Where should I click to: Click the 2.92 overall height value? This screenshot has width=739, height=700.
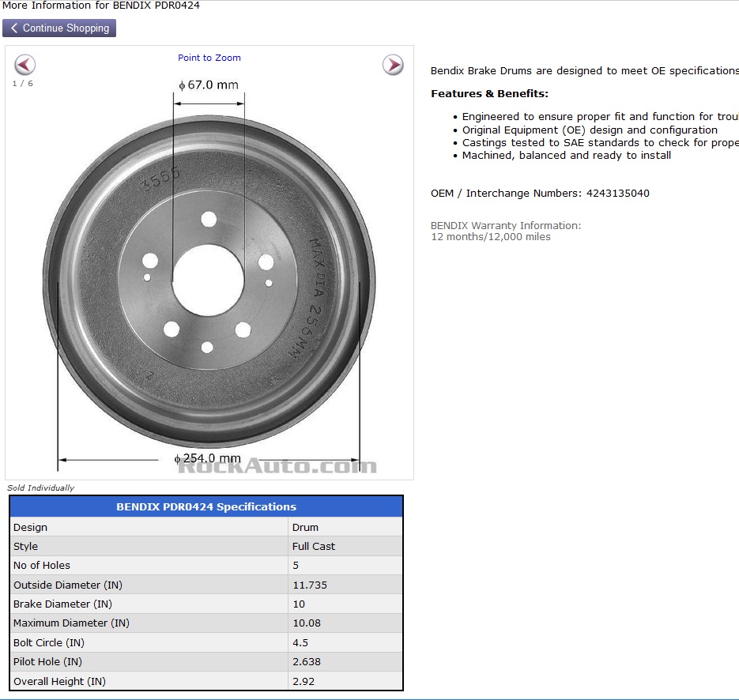pyautogui.click(x=304, y=681)
